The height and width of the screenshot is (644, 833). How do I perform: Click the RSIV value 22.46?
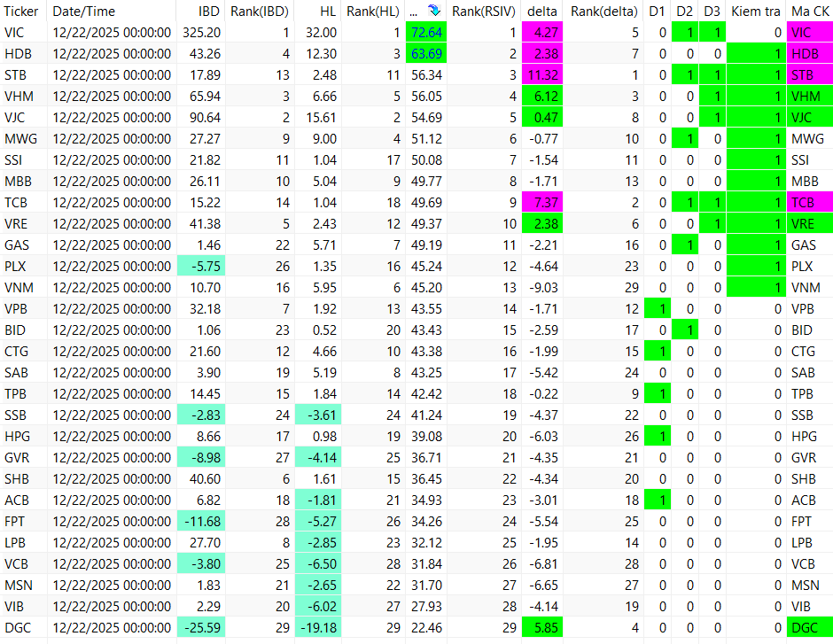tap(426, 627)
